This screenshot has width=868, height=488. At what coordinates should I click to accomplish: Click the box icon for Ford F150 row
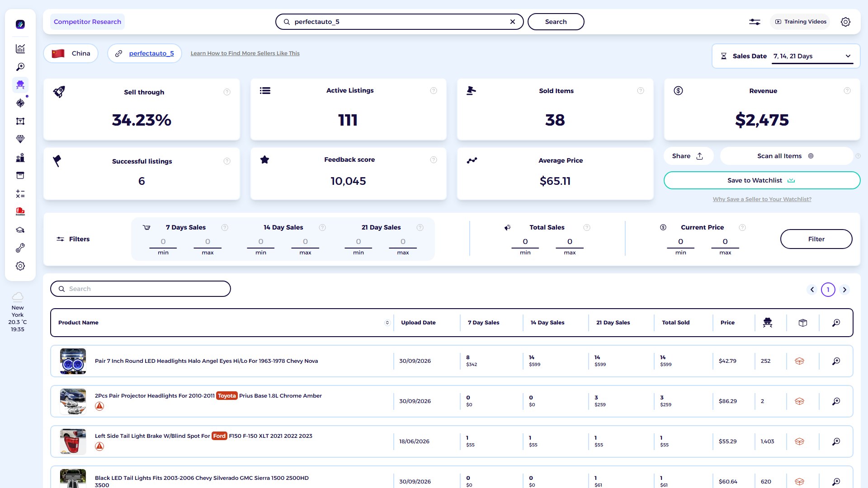pyautogui.click(x=799, y=441)
